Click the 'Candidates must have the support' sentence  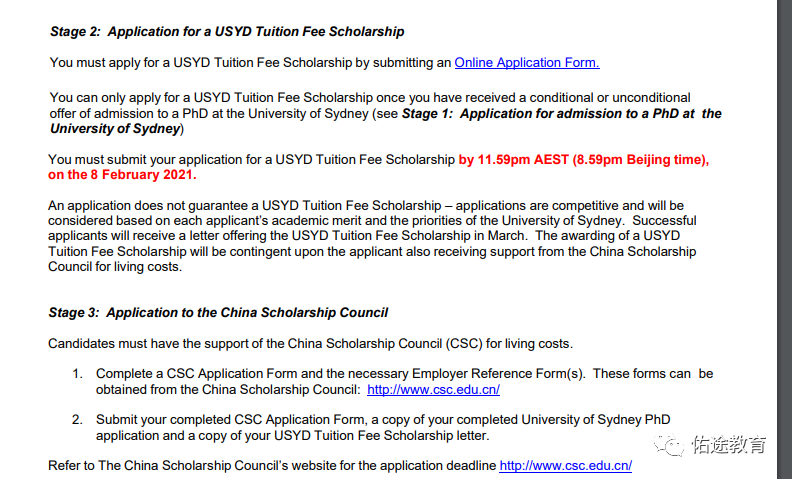(310, 344)
